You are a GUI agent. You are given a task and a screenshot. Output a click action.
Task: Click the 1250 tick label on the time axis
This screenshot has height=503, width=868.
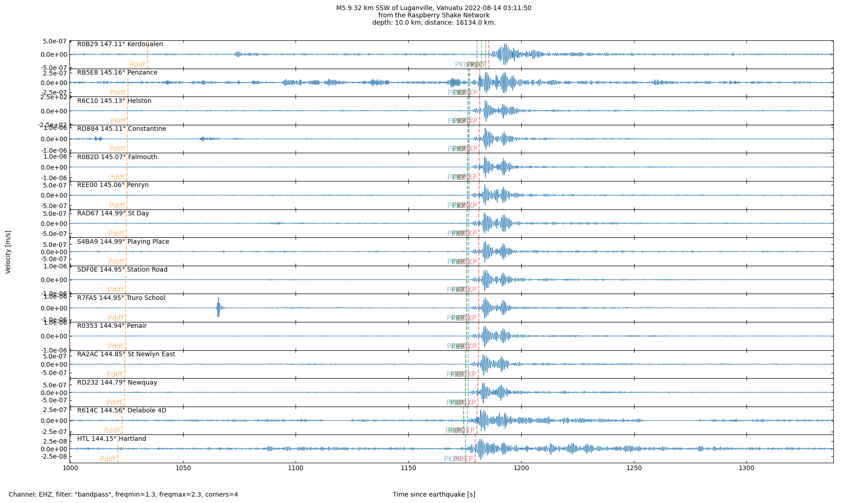tap(634, 468)
